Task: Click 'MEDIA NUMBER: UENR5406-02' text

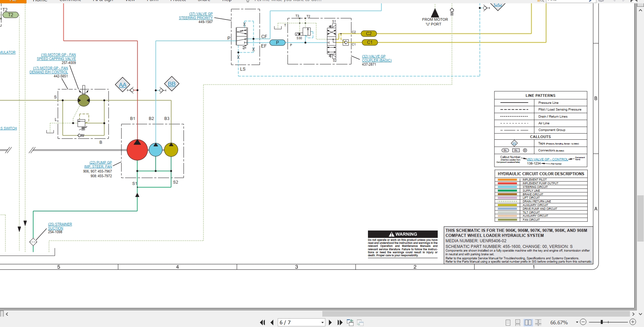Action: [476, 241]
